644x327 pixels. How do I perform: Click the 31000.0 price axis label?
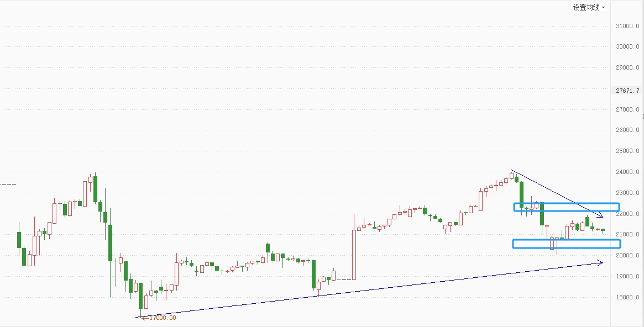[x=627, y=26]
